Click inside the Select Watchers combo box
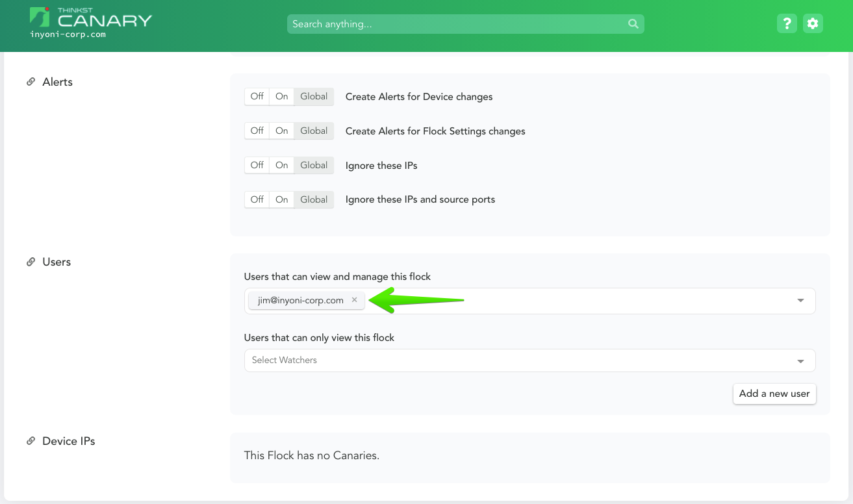This screenshot has height=504, width=853. coord(455,360)
